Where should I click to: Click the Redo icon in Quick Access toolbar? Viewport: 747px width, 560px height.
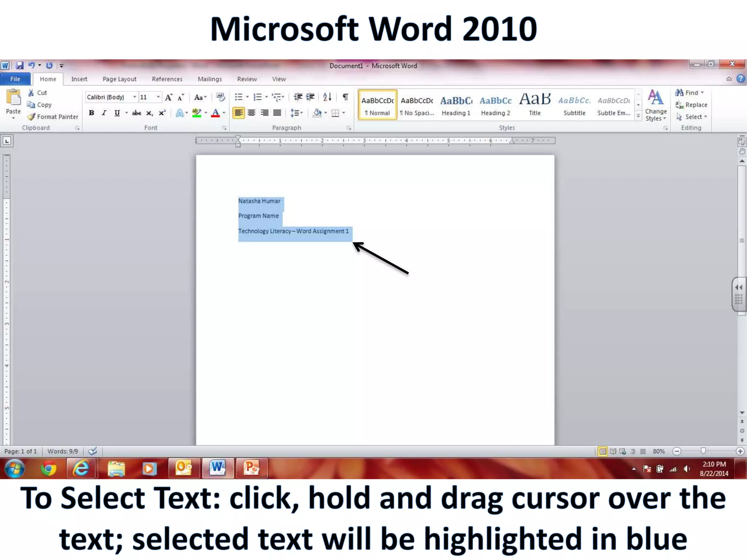[x=49, y=65]
